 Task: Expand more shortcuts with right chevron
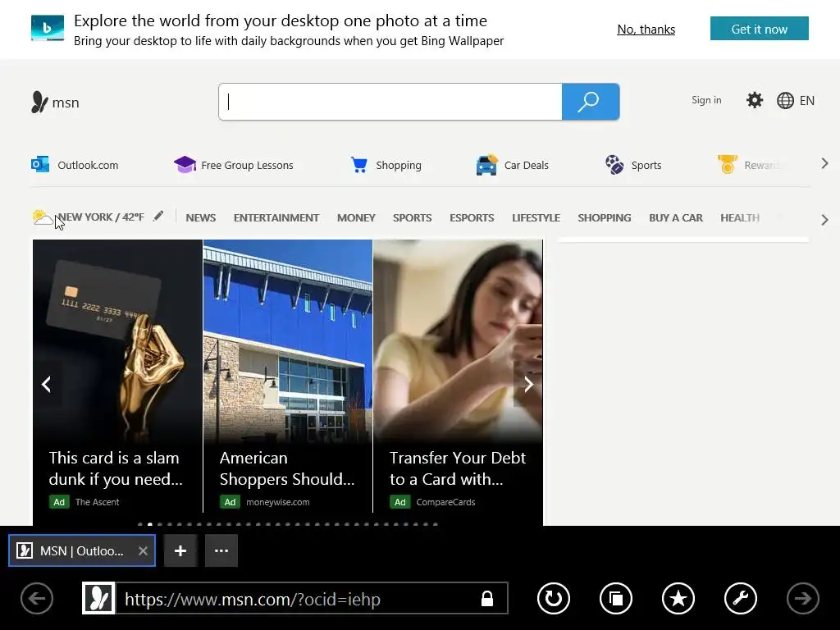[x=824, y=163]
